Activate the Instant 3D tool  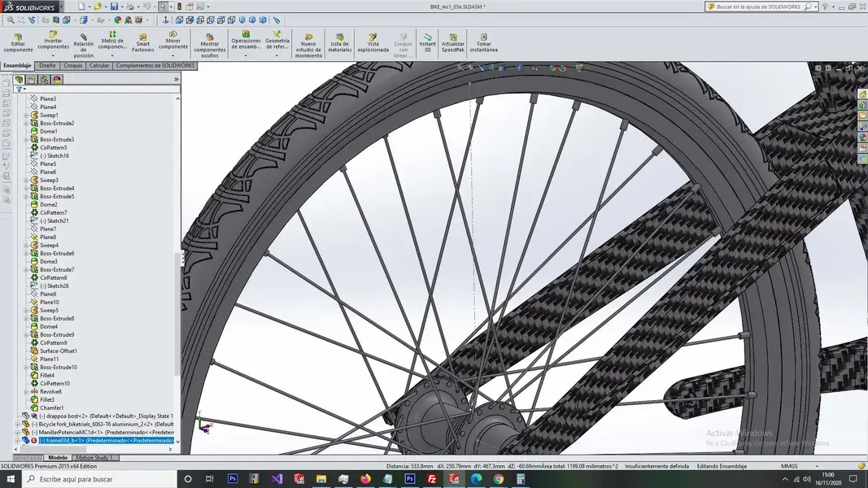coord(427,43)
